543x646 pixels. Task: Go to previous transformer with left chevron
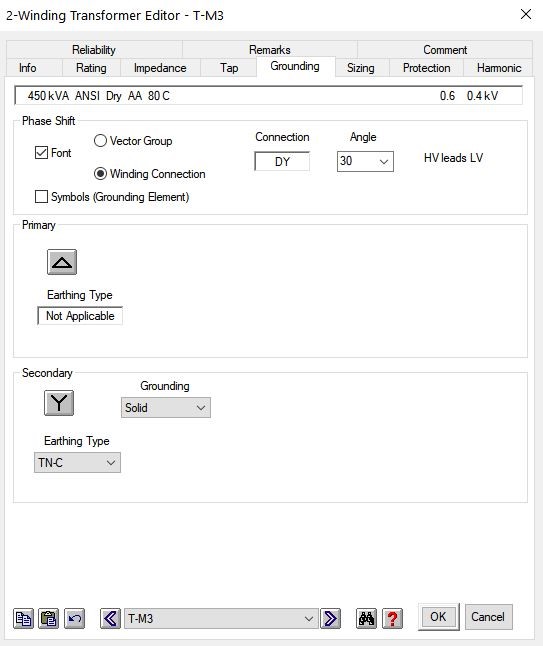[x=110, y=618]
